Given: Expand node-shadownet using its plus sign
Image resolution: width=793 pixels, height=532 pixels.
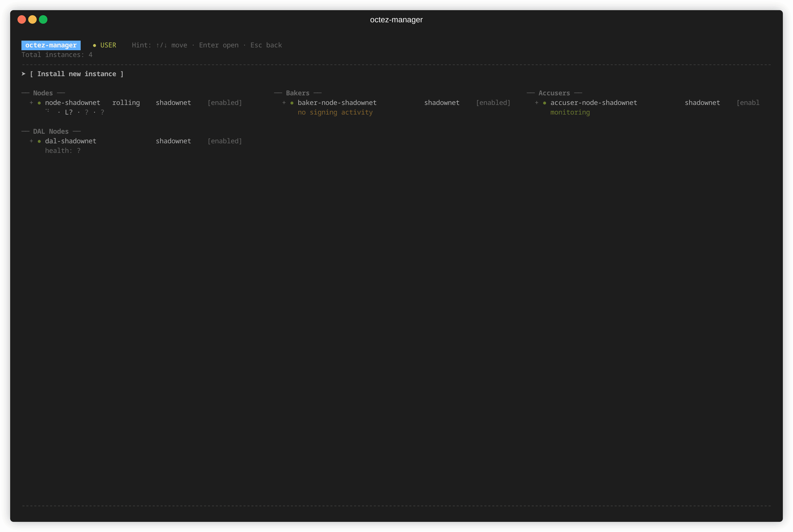Looking at the screenshot, I should (x=31, y=102).
